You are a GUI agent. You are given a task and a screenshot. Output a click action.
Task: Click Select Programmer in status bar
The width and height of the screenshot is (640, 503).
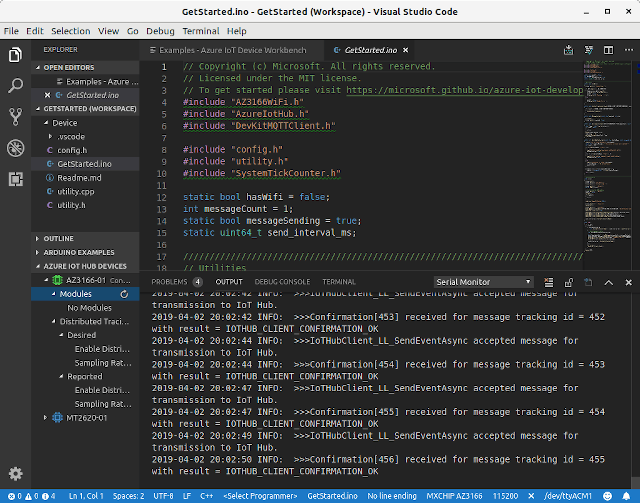click(260, 496)
